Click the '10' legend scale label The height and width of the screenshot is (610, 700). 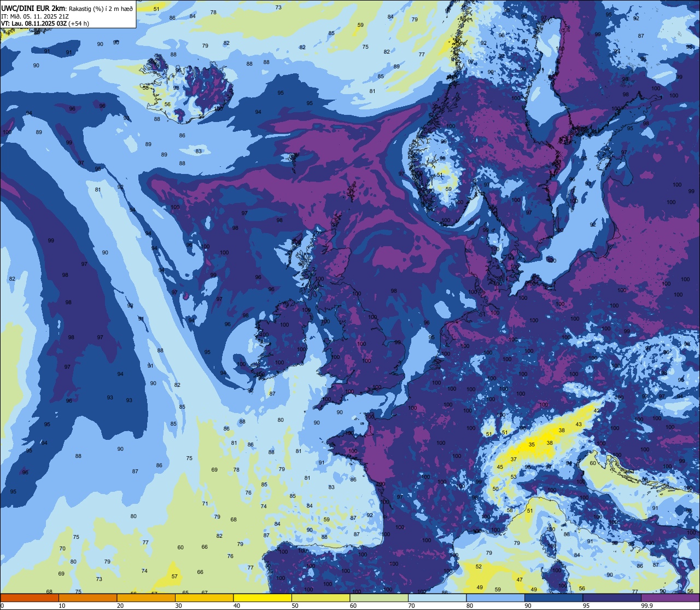pos(62,606)
